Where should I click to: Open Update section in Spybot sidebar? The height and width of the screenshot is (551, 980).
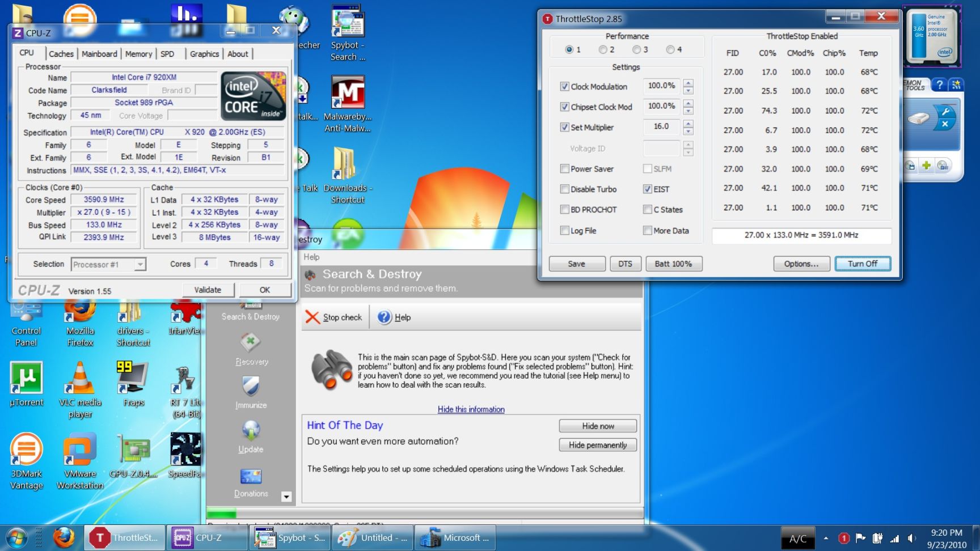click(x=251, y=437)
